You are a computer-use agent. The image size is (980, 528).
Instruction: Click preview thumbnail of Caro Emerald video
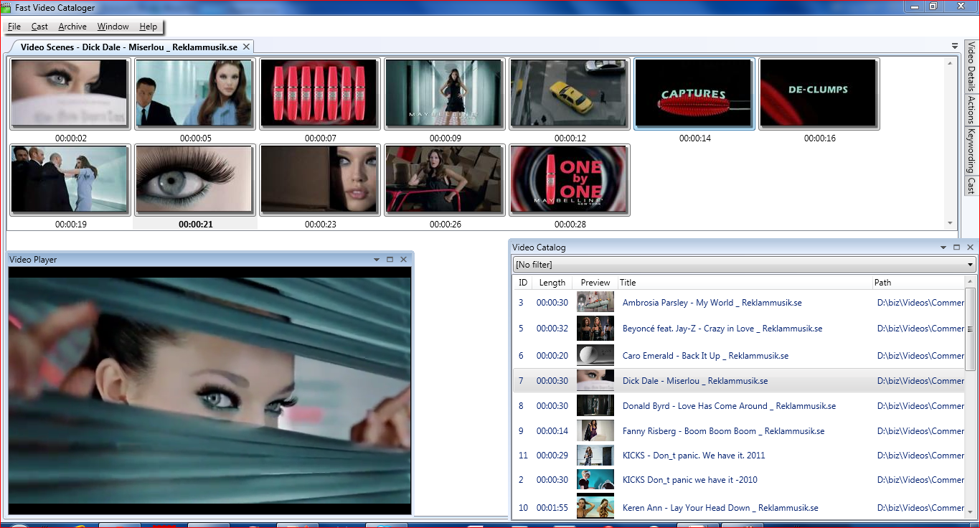[x=595, y=356]
